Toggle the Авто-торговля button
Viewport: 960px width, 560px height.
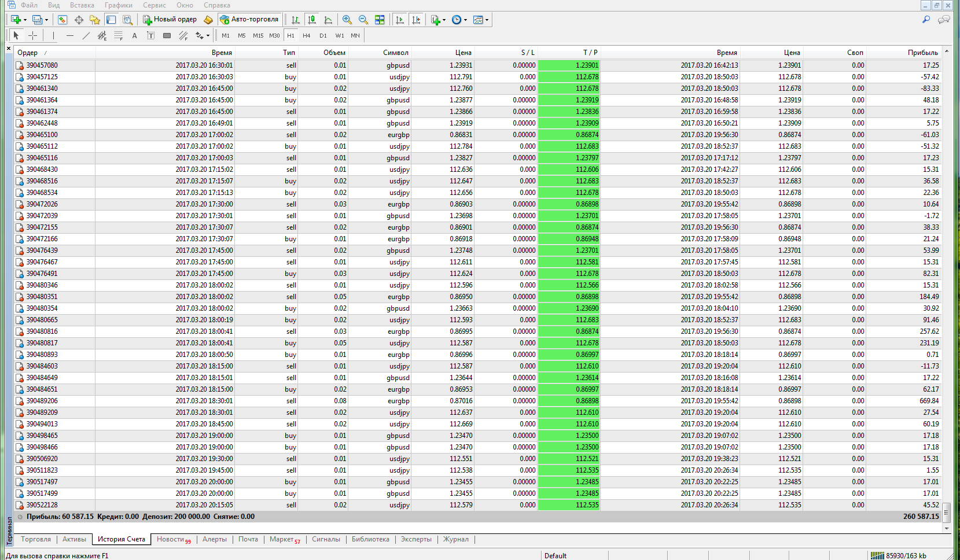[x=249, y=20]
